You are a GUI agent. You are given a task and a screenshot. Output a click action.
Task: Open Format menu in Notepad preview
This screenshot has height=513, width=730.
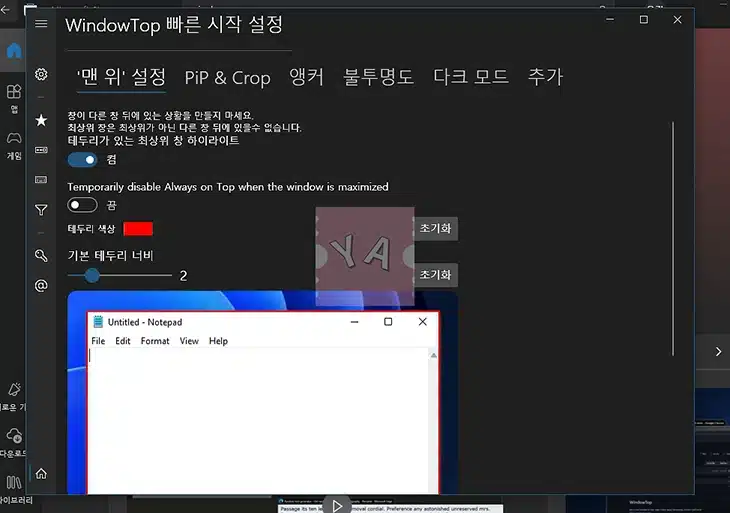[x=155, y=341]
